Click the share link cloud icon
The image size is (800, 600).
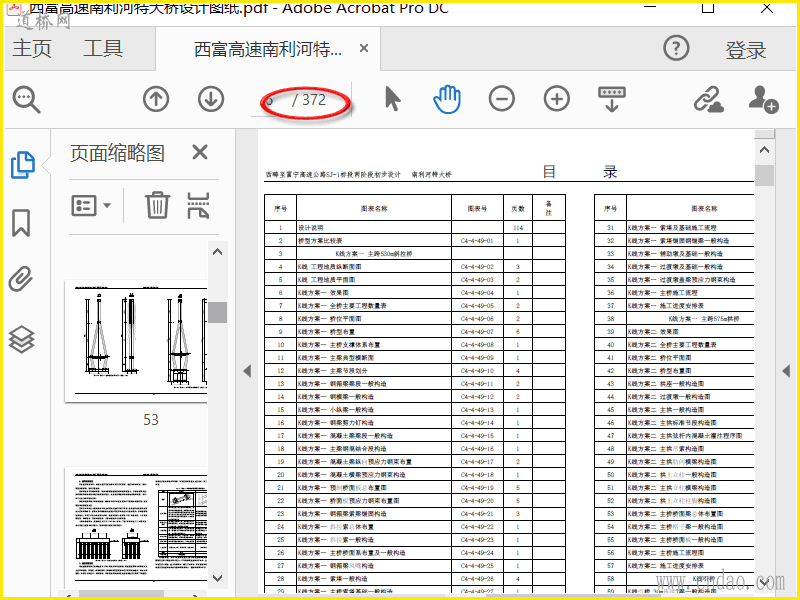(x=709, y=99)
